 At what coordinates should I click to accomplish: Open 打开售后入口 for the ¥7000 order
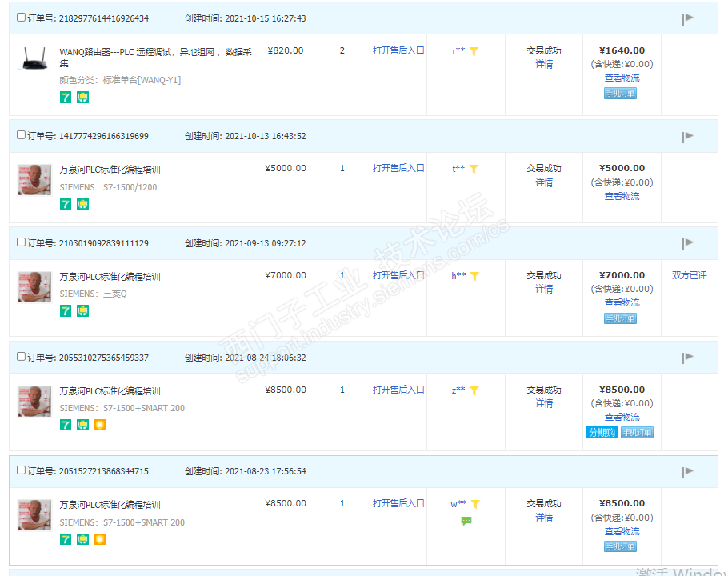pyautogui.click(x=398, y=275)
